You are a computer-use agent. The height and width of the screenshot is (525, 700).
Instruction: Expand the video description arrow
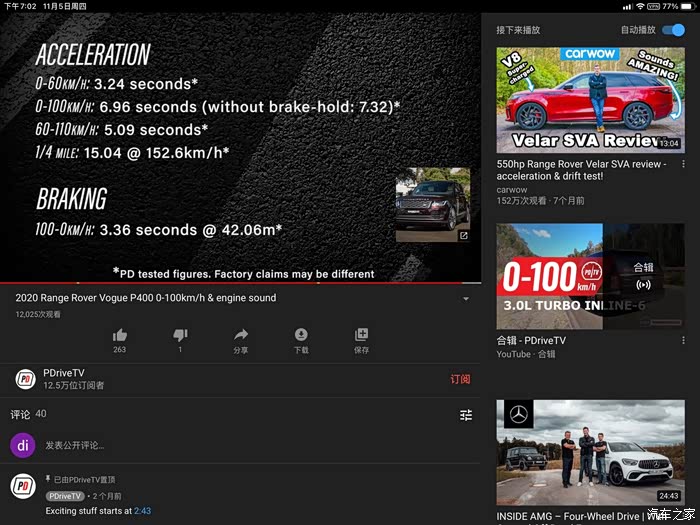click(x=465, y=299)
